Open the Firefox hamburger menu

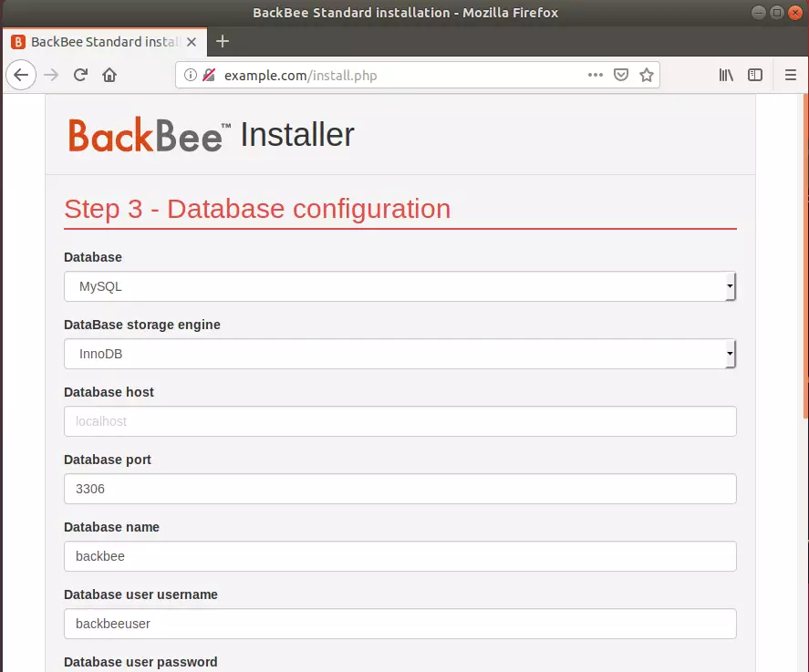tap(791, 76)
